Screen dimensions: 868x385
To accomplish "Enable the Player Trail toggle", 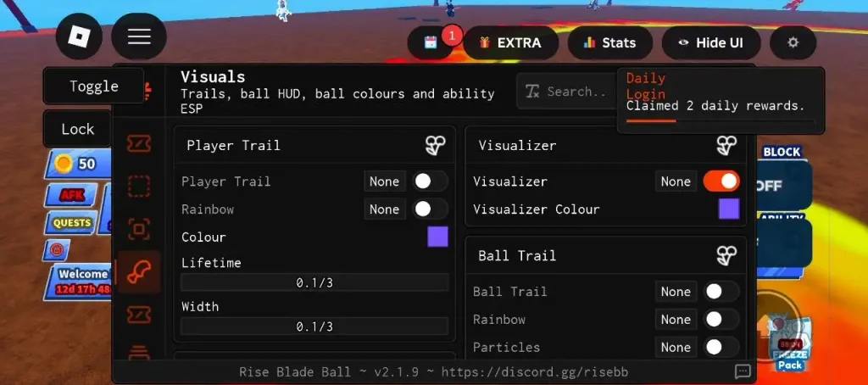I will pos(430,181).
